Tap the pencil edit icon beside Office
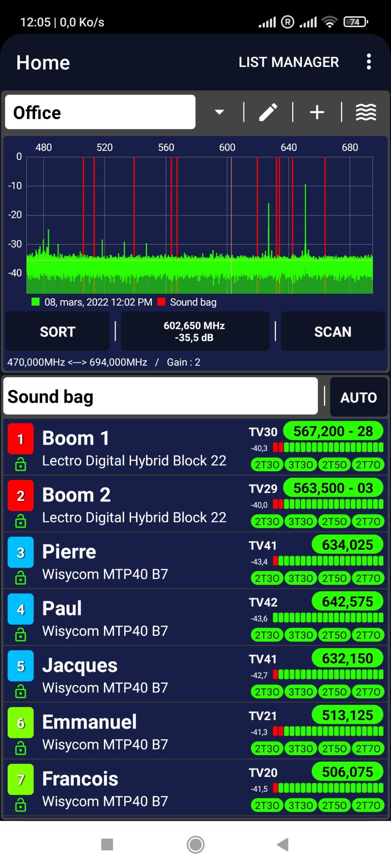This screenshot has width=391, height=868. click(x=268, y=112)
